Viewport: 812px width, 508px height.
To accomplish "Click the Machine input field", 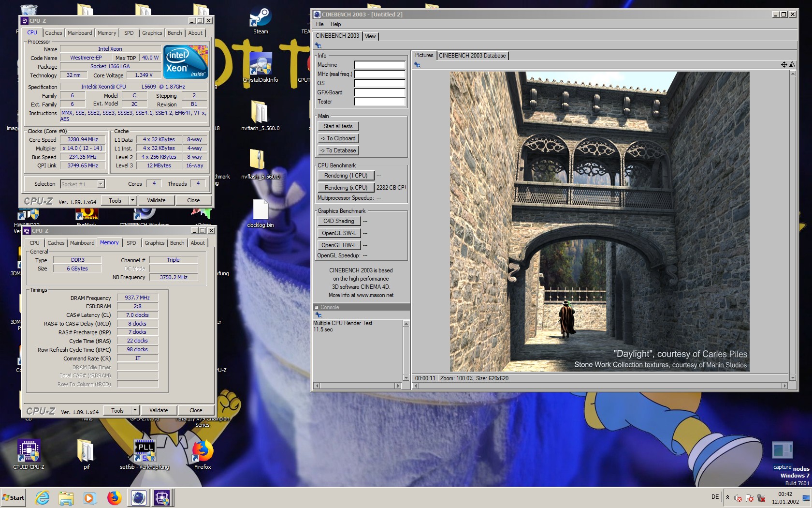I will (379, 65).
